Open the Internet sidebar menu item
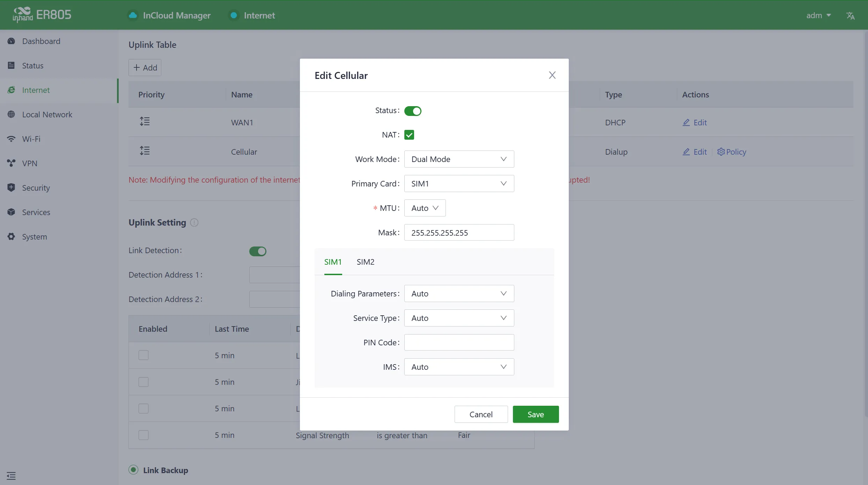868x485 pixels. point(59,90)
